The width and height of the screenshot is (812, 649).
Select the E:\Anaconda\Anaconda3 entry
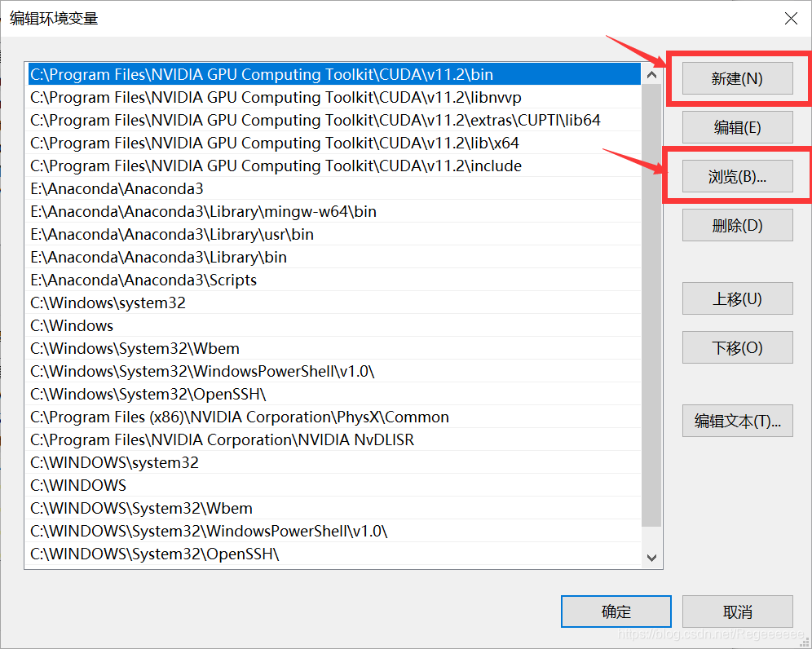point(334,188)
